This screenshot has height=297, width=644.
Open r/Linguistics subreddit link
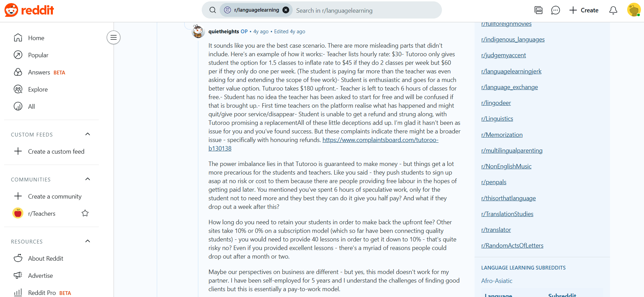(497, 119)
